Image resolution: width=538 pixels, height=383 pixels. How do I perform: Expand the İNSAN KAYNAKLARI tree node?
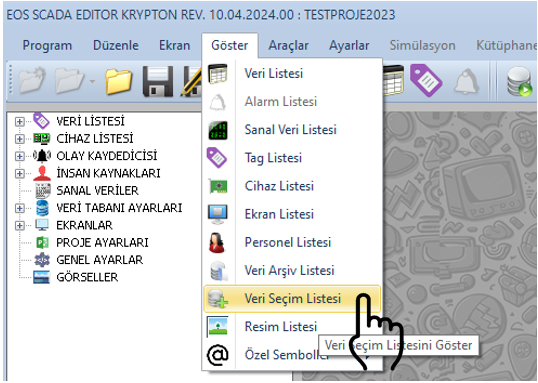click(20, 173)
